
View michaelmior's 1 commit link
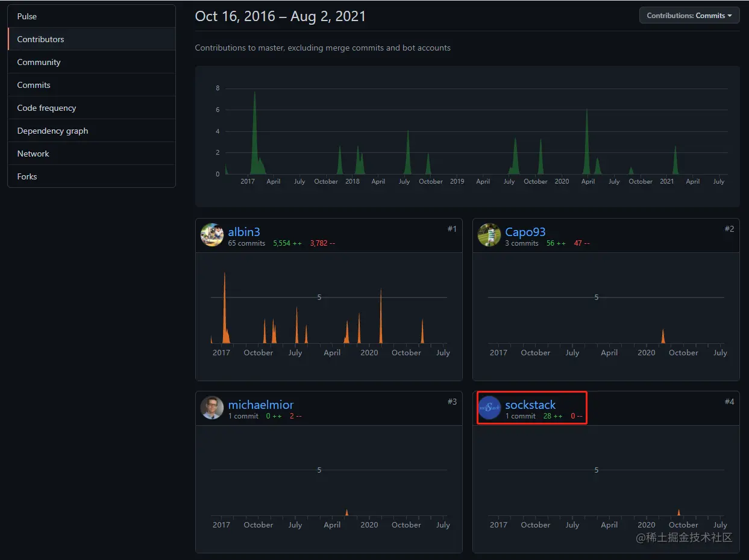[x=243, y=416]
